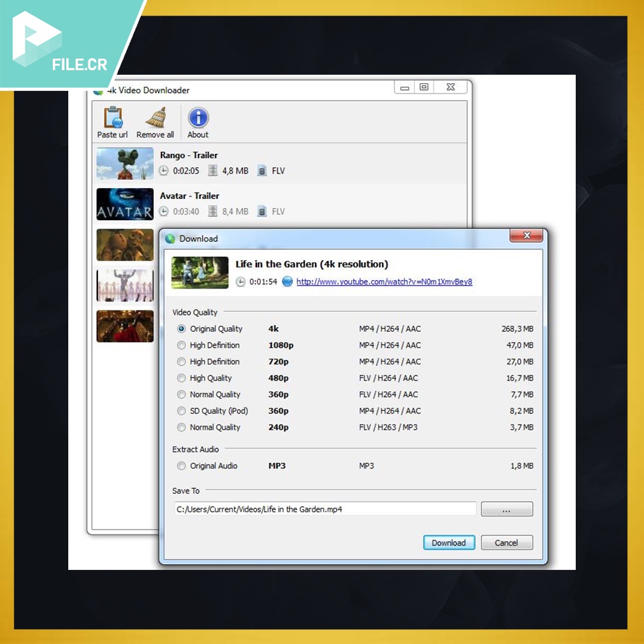Select Normal Quality 240p option
644x644 pixels.
coord(181,428)
